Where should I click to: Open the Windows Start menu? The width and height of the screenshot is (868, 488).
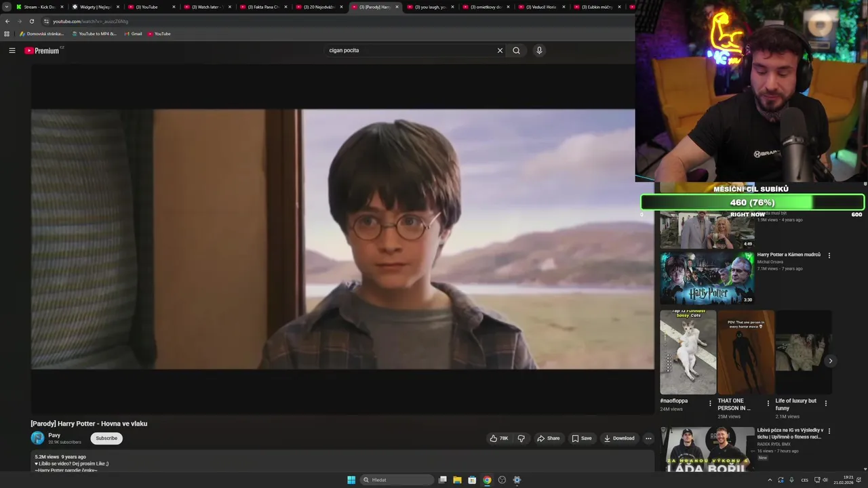point(351,480)
